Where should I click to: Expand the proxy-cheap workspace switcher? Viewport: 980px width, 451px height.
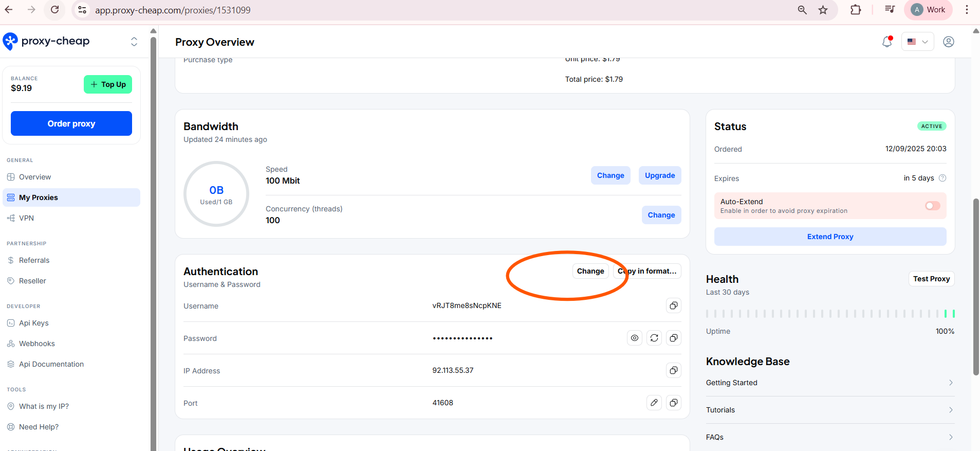pyautogui.click(x=134, y=42)
